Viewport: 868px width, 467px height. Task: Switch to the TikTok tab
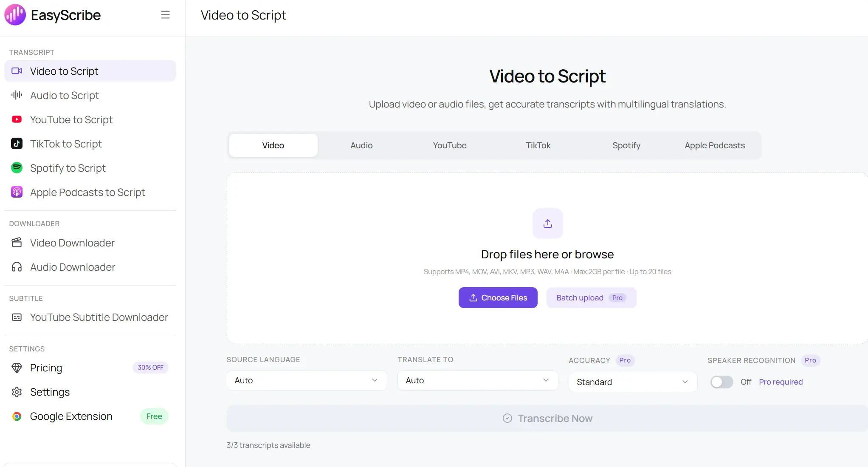coord(538,145)
